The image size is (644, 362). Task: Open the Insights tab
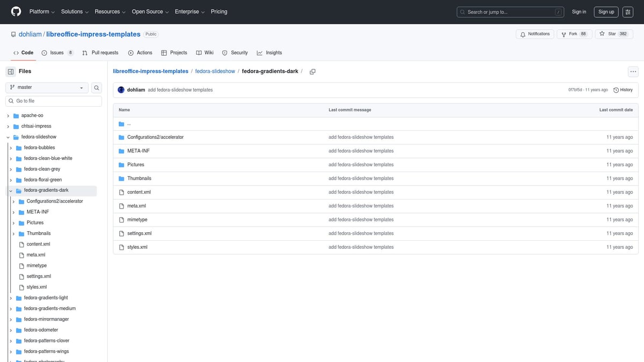pyautogui.click(x=269, y=53)
